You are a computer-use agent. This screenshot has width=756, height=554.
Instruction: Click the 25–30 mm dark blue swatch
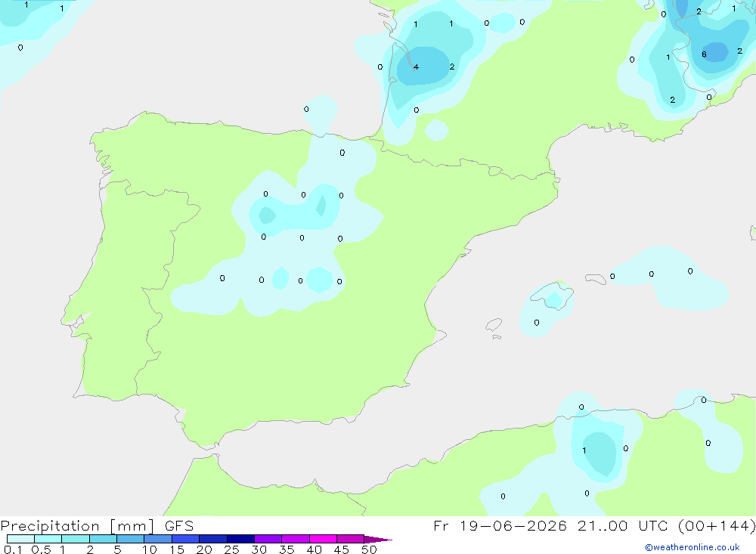coord(240,539)
